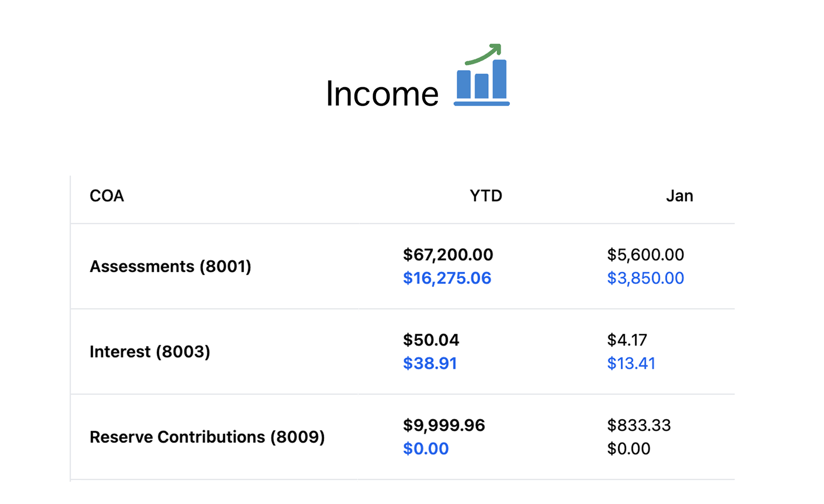The height and width of the screenshot is (504, 824).
Task: Select the Interest (8003) row label
Action: (x=150, y=351)
